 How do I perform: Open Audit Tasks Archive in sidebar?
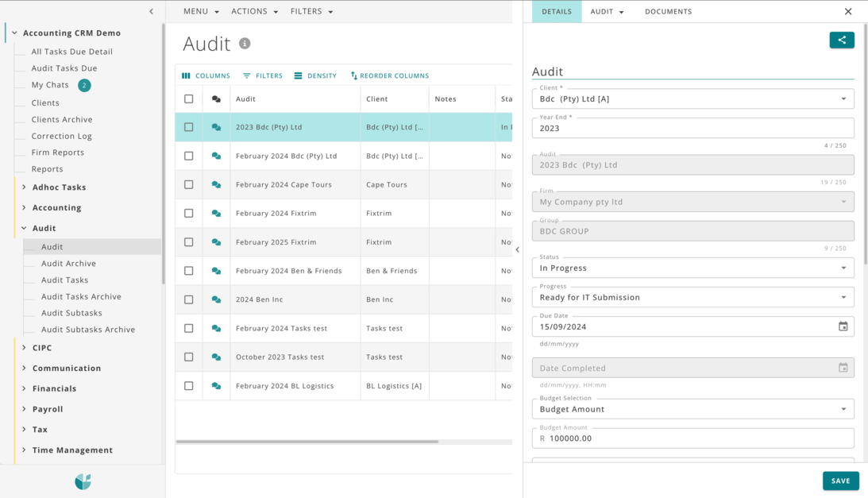click(81, 296)
